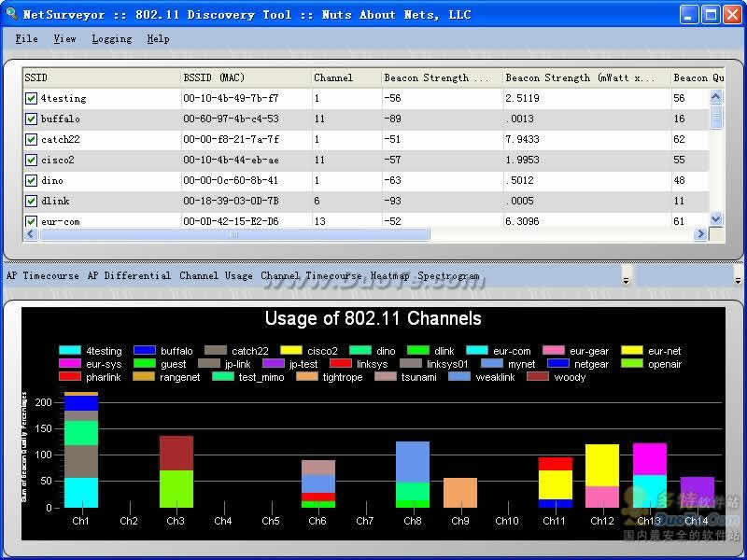
Task: Click the NetSurveyor title bar magnifier icon
Action: (11, 13)
